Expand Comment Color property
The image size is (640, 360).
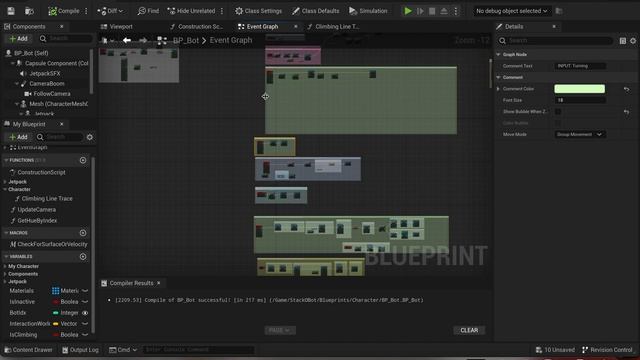[498, 89]
